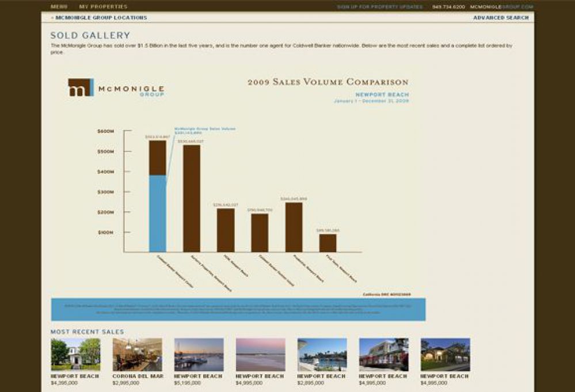The height and width of the screenshot is (392, 575).
Task: Click the price under the dining room photo
Action: [x=126, y=383]
